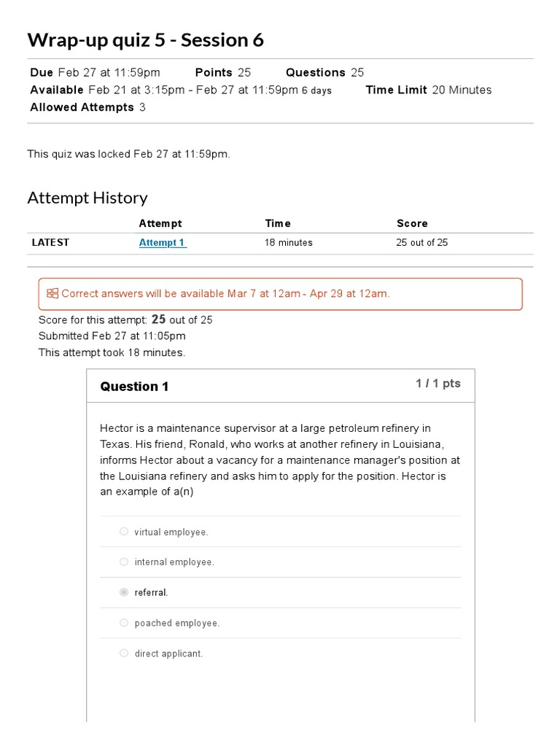The height and width of the screenshot is (747, 560).
Task: Open the Attempt 1 link
Action: click(x=163, y=243)
